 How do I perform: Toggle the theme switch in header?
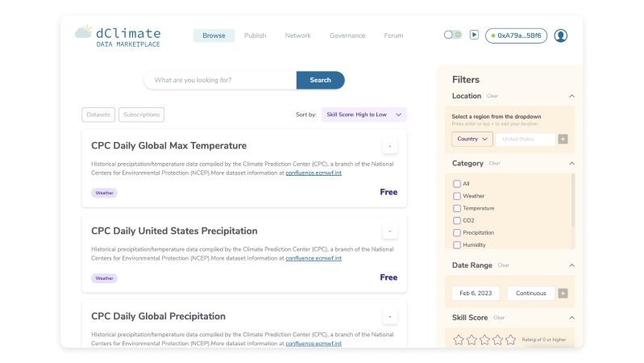point(453,35)
